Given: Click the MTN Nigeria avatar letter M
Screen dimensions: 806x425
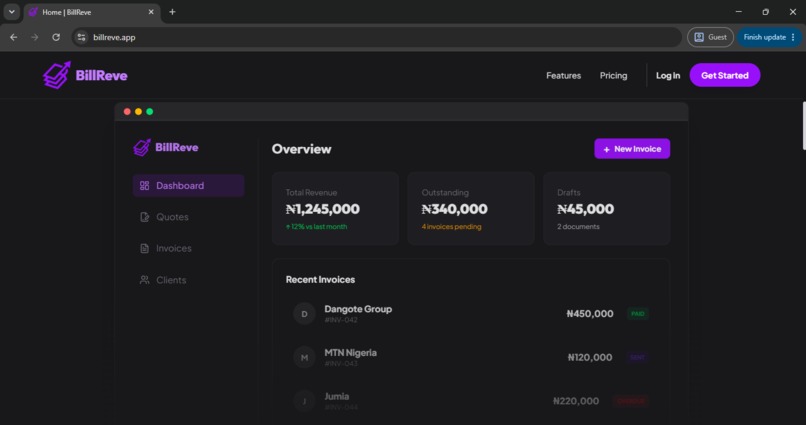Looking at the screenshot, I should tap(304, 357).
